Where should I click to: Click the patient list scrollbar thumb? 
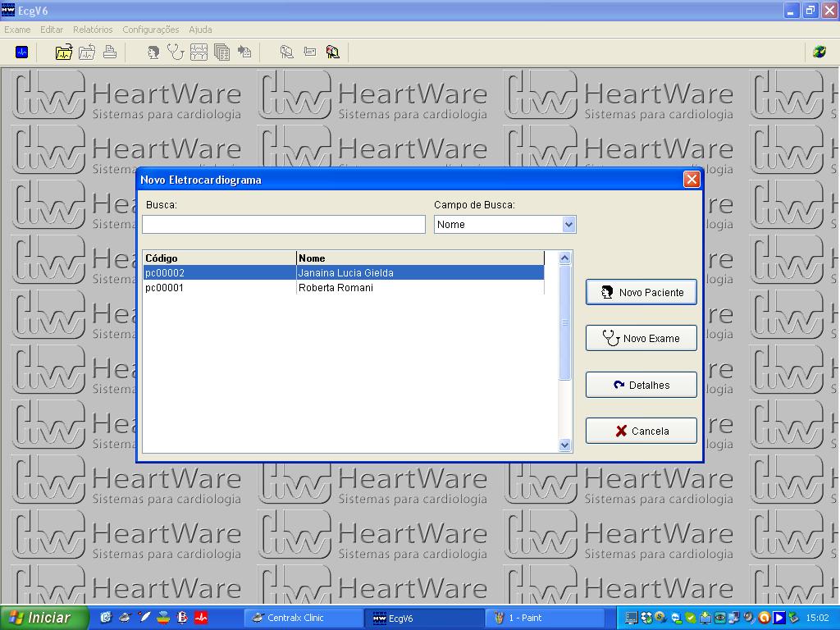pyautogui.click(x=564, y=322)
